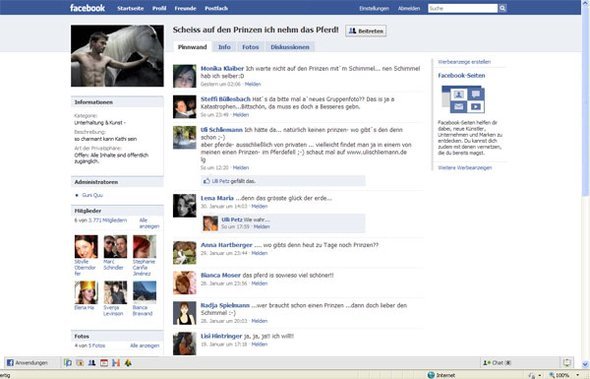The width and height of the screenshot is (590, 379).
Task: Switch to the Info tab
Action: pyautogui.click(x=224, y=47)
